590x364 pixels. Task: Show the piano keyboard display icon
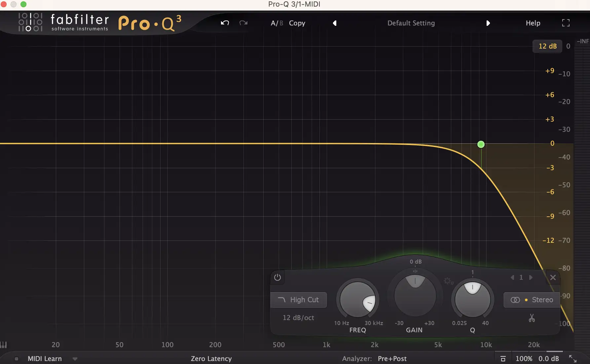(x=4, y=345)
